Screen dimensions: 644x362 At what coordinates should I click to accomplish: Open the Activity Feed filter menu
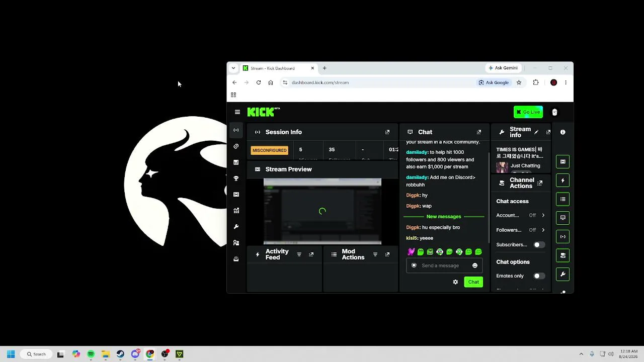pos(299,255)
